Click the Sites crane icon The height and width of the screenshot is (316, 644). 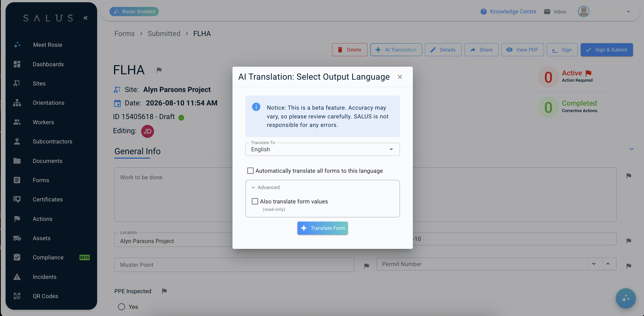[x=17, y=83]
